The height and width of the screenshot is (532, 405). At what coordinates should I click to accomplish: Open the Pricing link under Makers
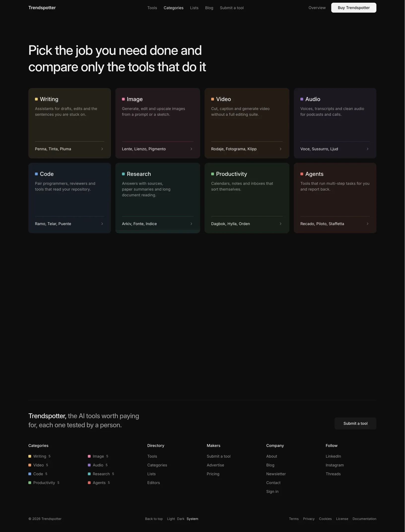(x=213, y=474)
